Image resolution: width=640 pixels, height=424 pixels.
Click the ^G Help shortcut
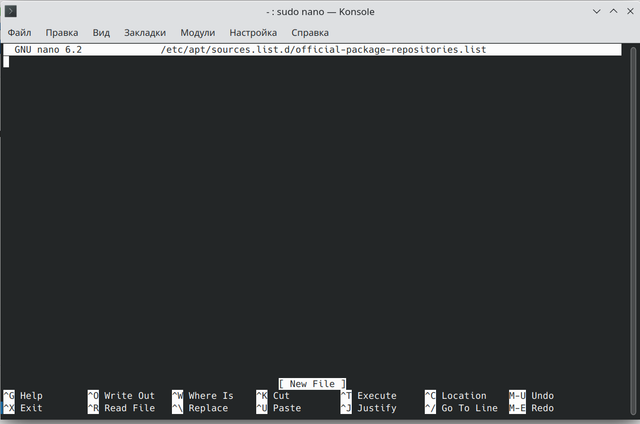(x=23, y=396)
